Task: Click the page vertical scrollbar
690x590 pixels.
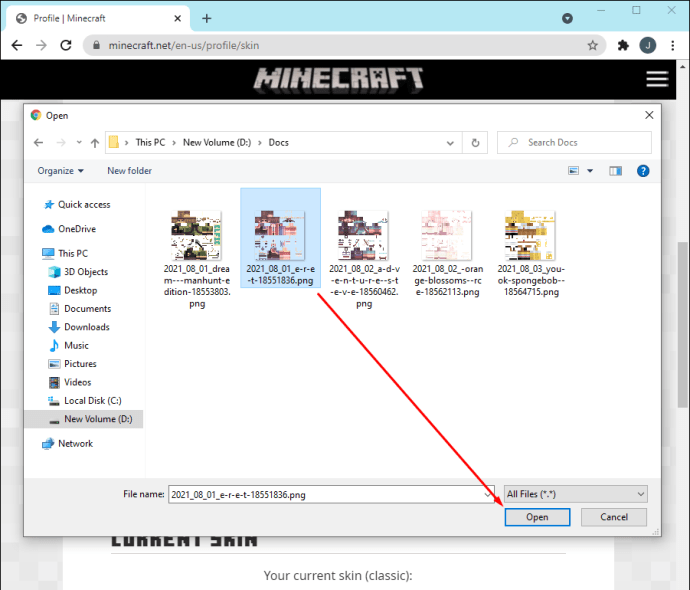Action: [x=683, y=326]
